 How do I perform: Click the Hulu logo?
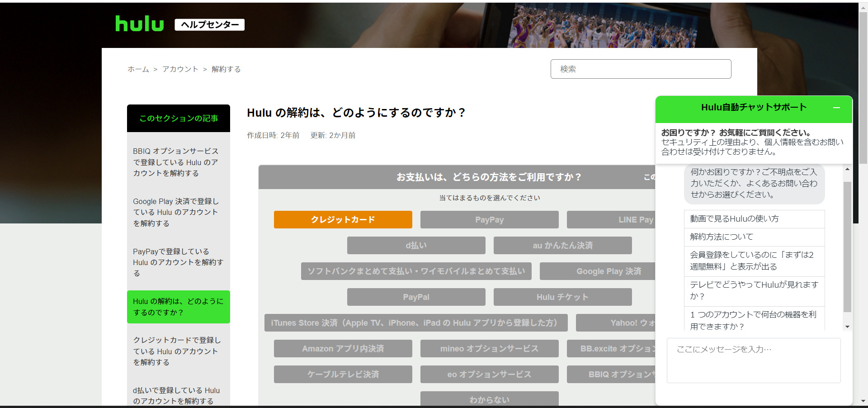(x=139, y=24)
